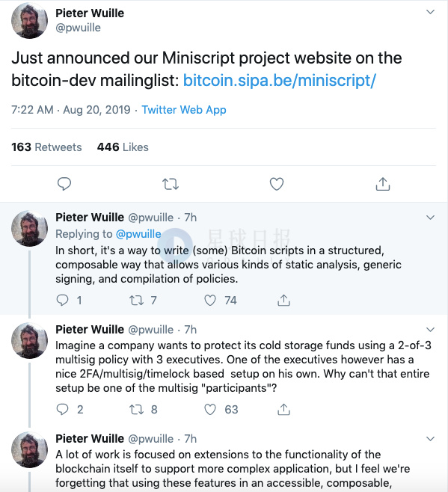Open the Twitter Web App source link
The height and width of the screenshot is (492, 448).
[x=184, y=110]
